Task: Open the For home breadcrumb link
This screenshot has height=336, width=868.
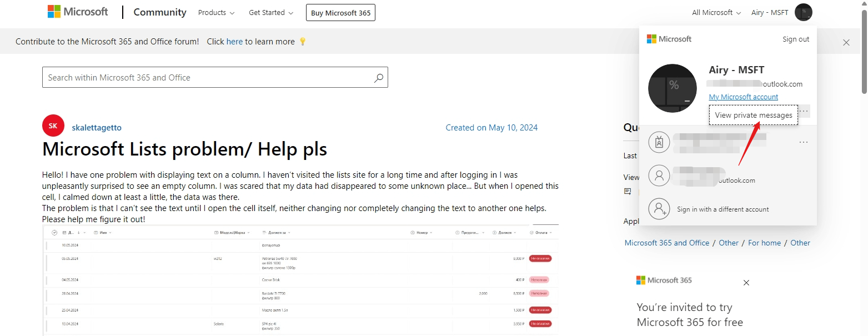Action: click(x=764, y=243)
